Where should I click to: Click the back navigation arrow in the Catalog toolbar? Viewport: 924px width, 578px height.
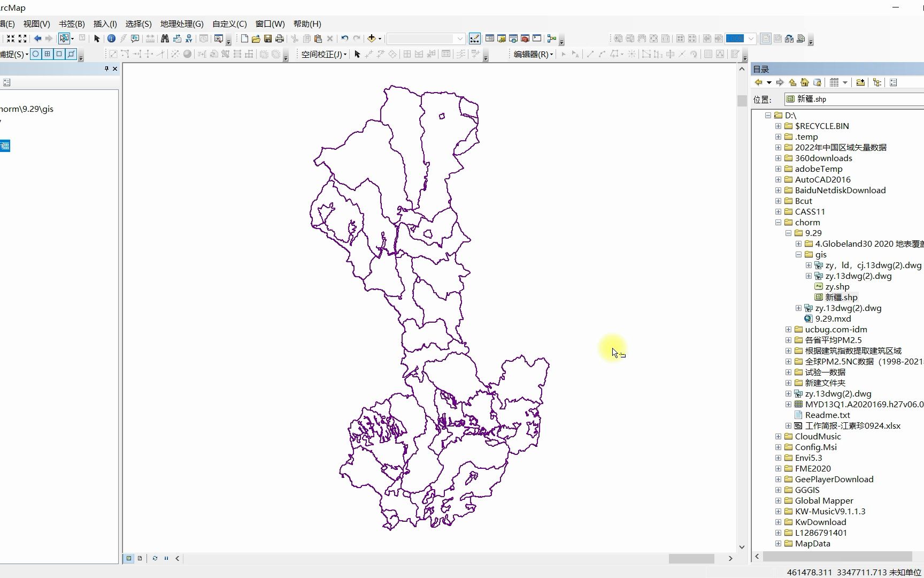759,82
